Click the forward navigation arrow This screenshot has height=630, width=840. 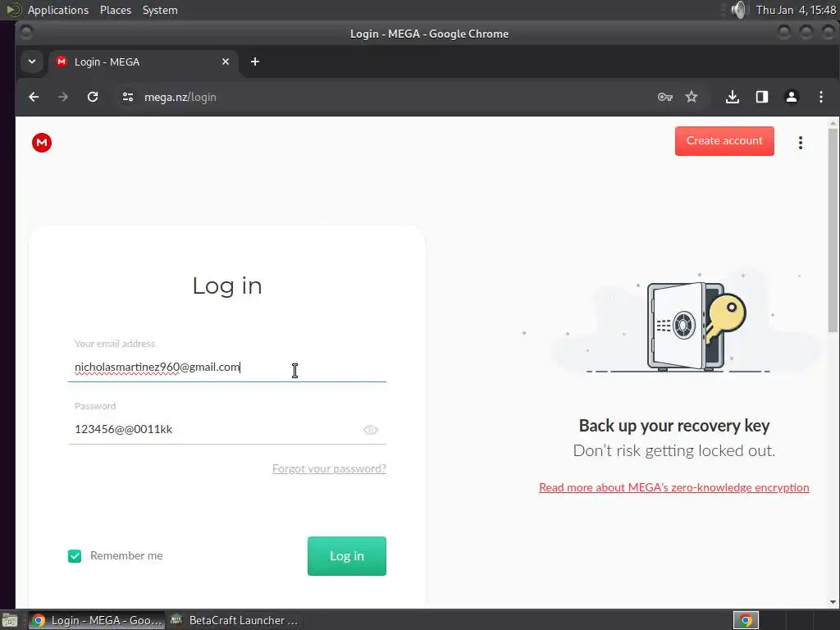62,97
